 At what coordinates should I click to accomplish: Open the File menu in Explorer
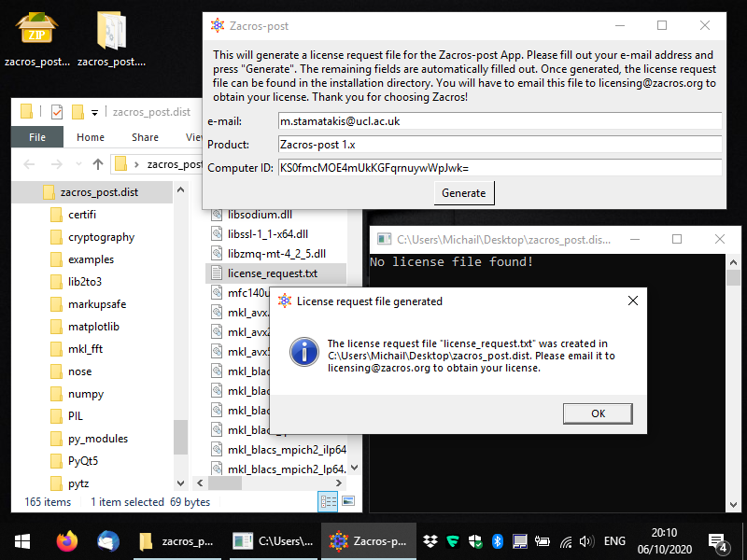tap(37, 137)
